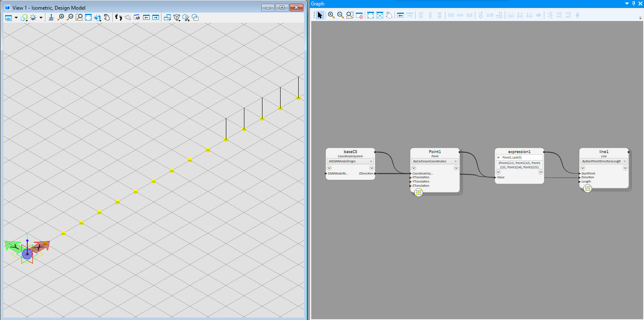Click Update View brush icon

[x=51, y=18]
